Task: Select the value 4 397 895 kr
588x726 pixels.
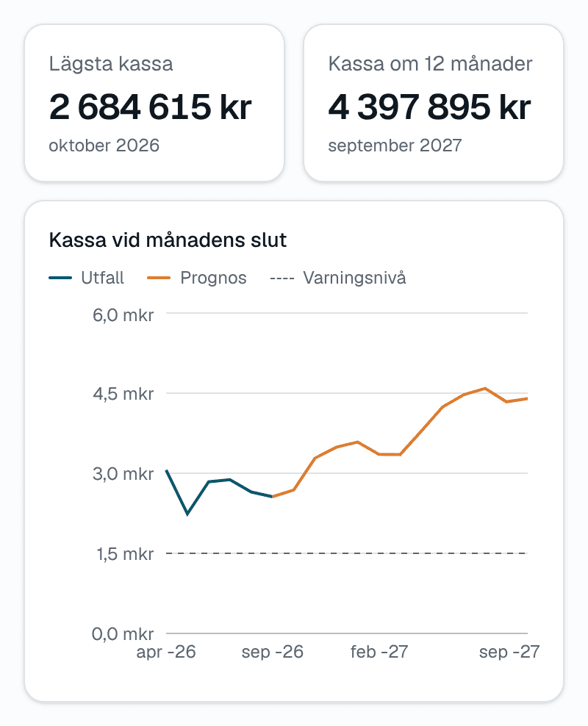Action: [429, 107]
